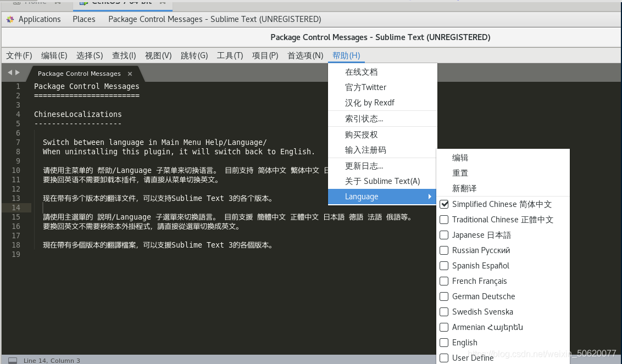
Task: Click line number 19 in gutter
Action: pos(16,255)
